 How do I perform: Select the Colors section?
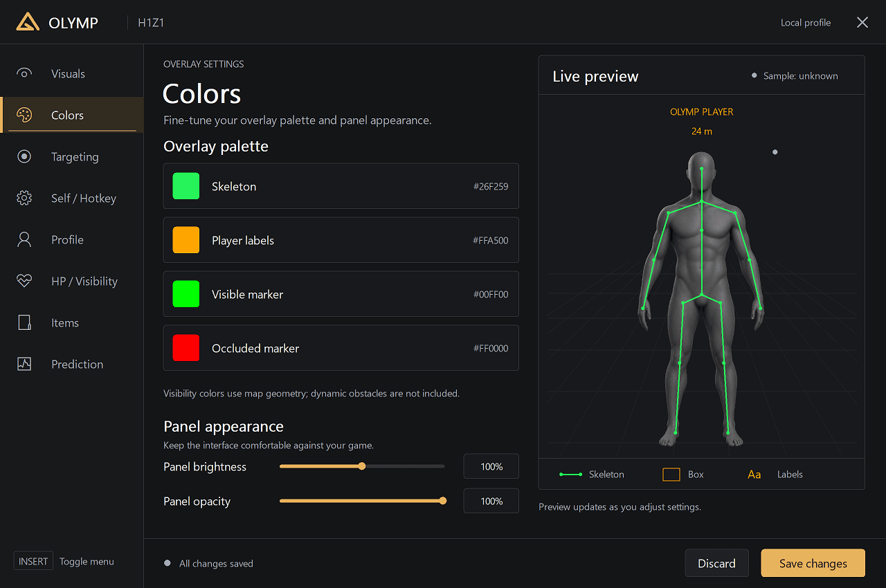click(72, 115)
